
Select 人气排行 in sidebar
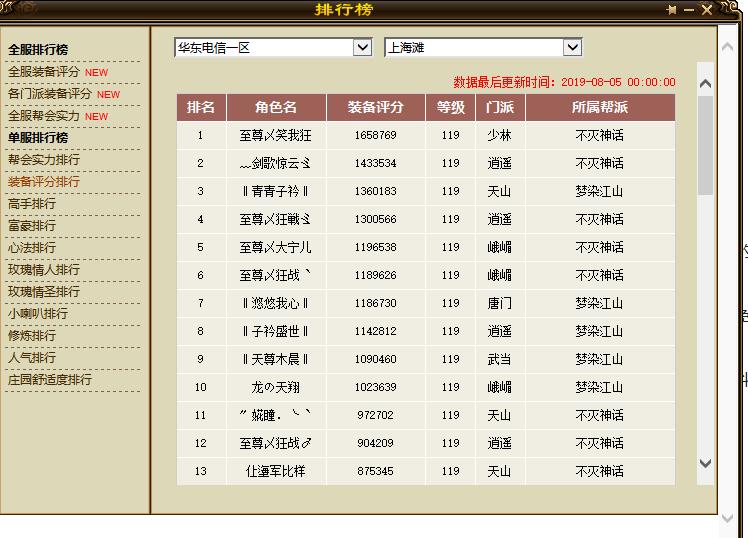click(x=32, y=357)
